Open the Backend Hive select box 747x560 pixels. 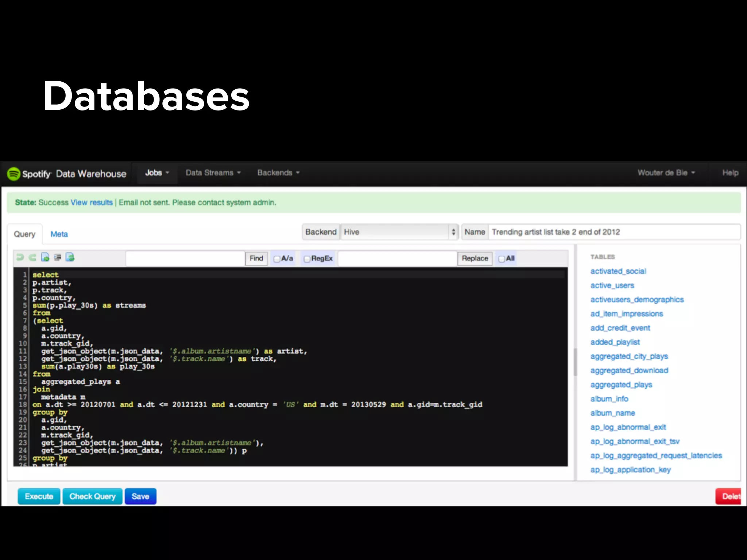(x=399, y=232)
